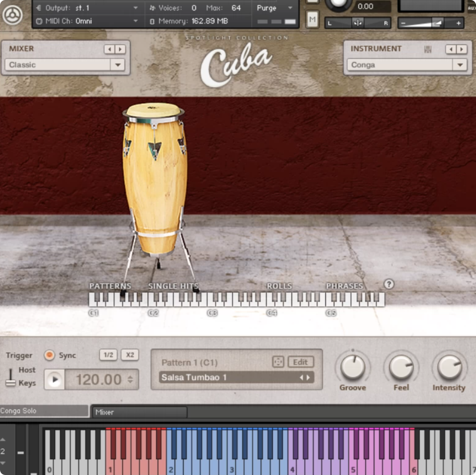Open the Salsa Tumbao 1 pattern selector

pyautogui.click(x=237, y=377)
